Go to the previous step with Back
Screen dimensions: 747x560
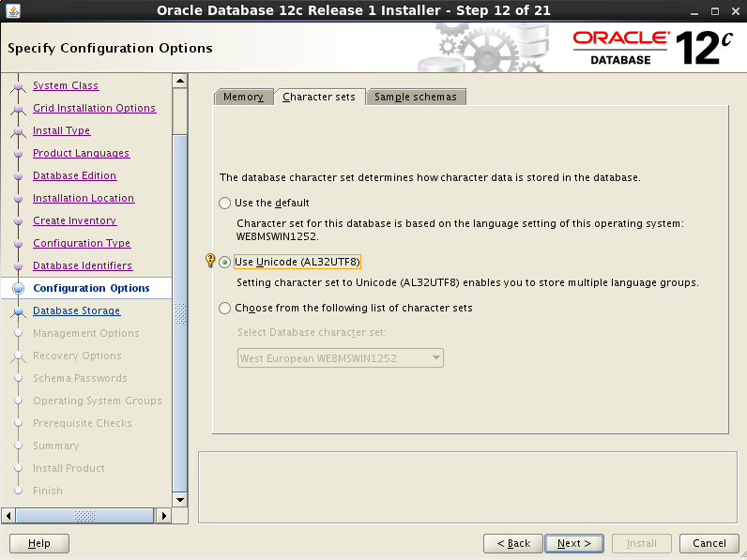coord(513,543)
